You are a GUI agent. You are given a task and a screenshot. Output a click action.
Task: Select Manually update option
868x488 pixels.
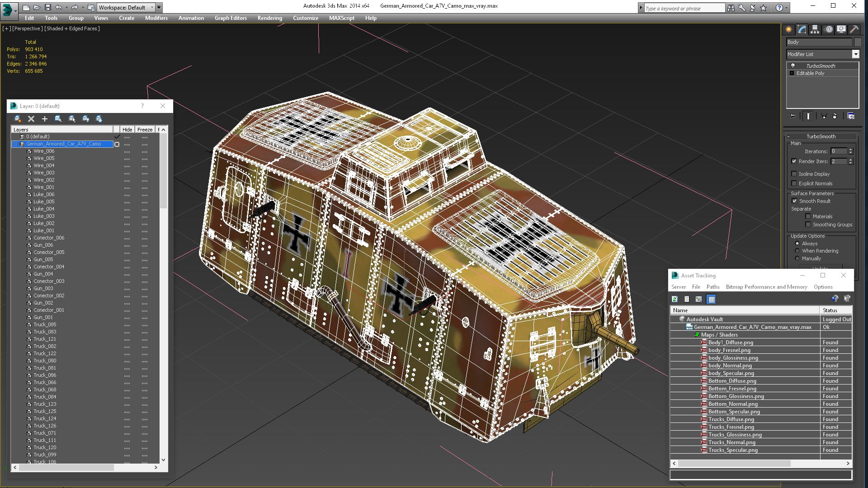(x=797, y=258)
